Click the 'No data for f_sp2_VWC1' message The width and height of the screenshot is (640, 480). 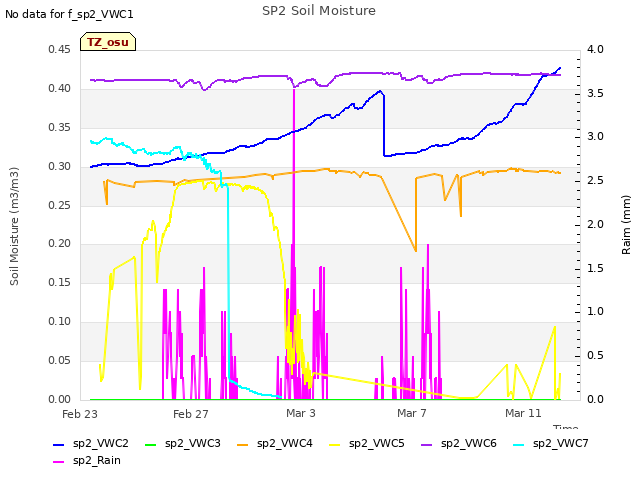(69, 14)
